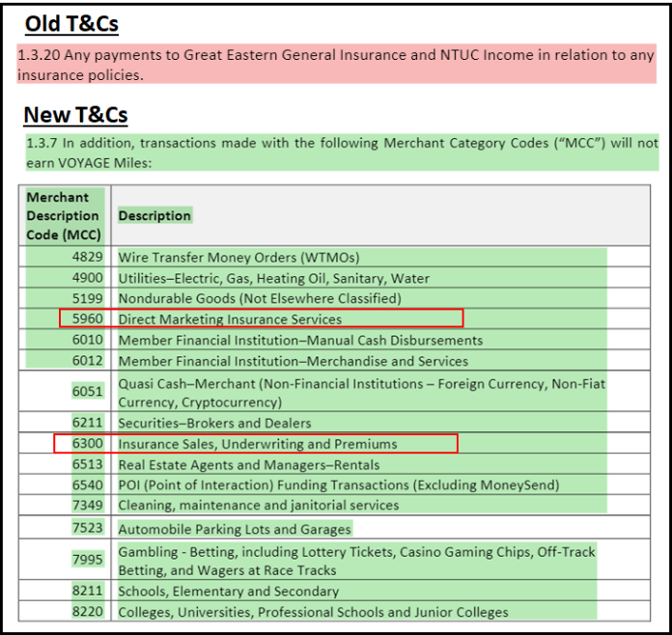Select the green-highlighted clause 1.3.7 paragraph
The image size is (672, 635).
pos(342,152)
